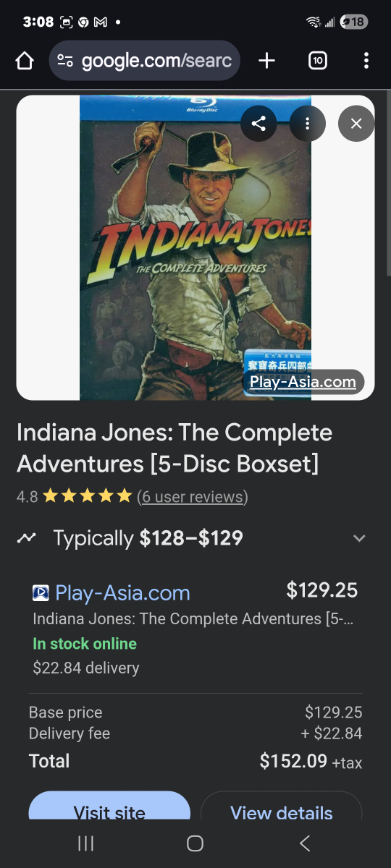Open product image three-dot options
This screenshot has height=868, width=391.
[x=307, y=124]
